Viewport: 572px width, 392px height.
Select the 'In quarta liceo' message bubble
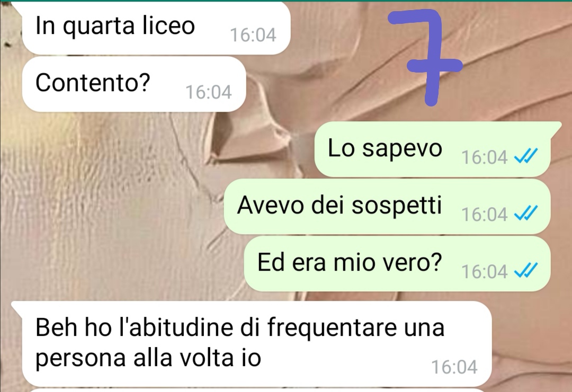[156, 29]
